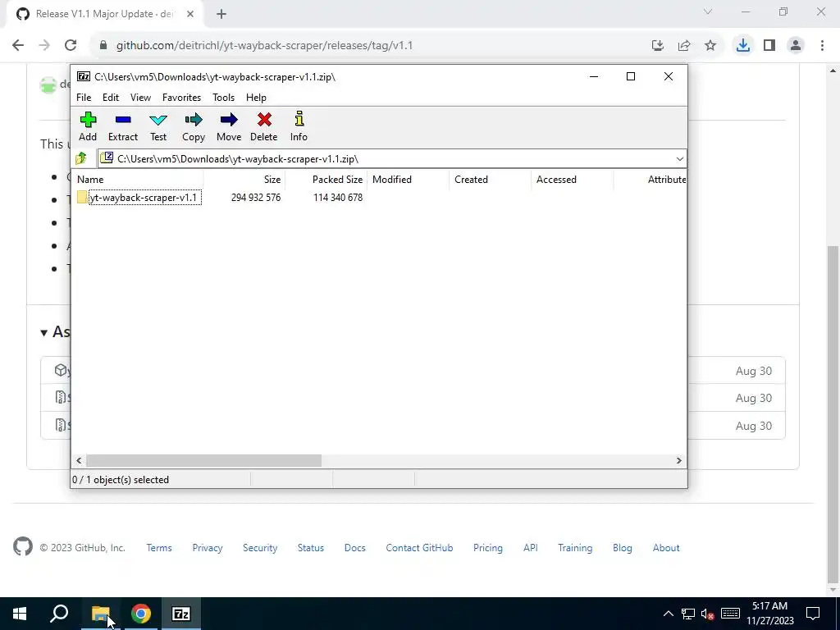Viewport: 840px width, 630px height.
Task: Click the Chrome page vertical scrollbar
Action: click(833, 413)
